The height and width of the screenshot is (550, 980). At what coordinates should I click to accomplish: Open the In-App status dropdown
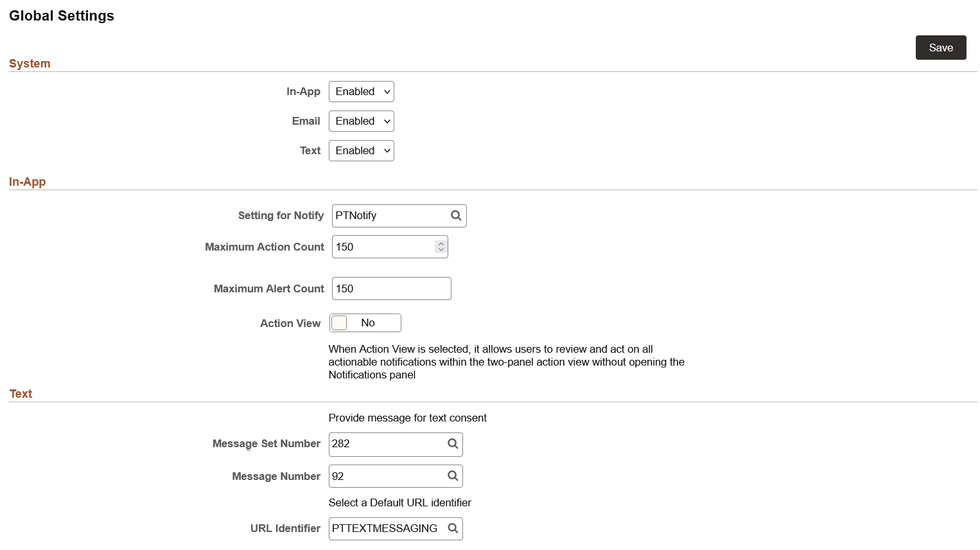coord(361,91)
